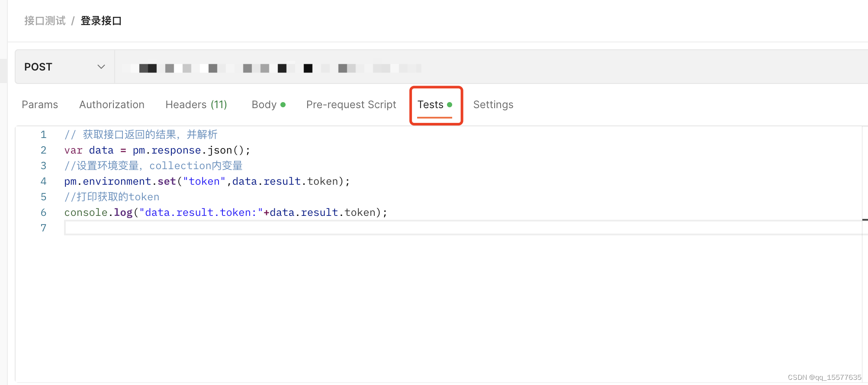Switch to the Params tab
The height and width of the screenshot is (385, 868).
pyautogui.click(x=40, y=105)
